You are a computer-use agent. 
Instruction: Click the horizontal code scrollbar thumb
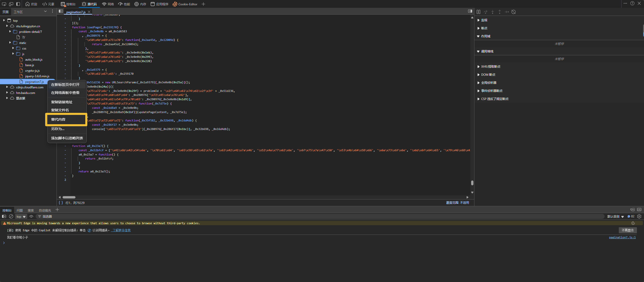[x=69, y=197]
